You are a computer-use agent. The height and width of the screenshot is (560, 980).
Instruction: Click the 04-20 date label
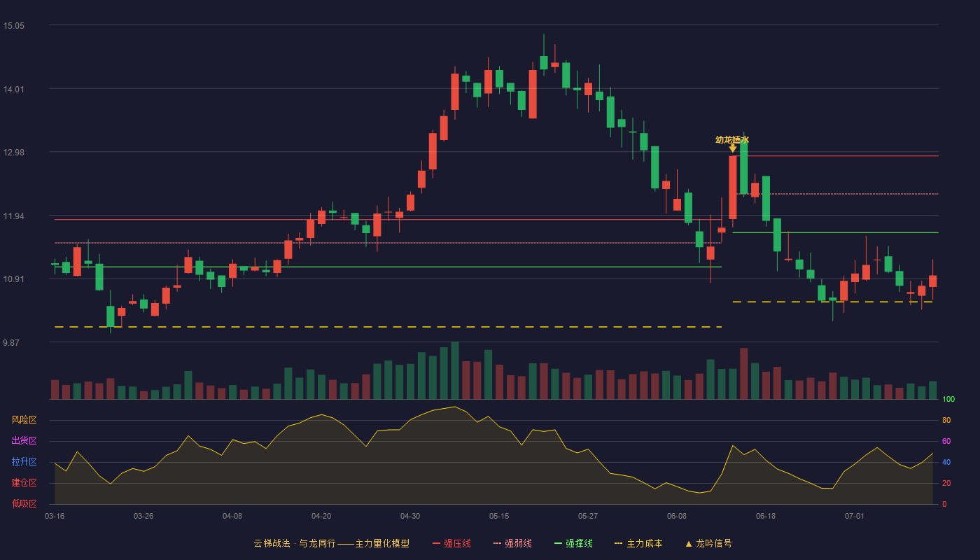[x=321, y=516]
